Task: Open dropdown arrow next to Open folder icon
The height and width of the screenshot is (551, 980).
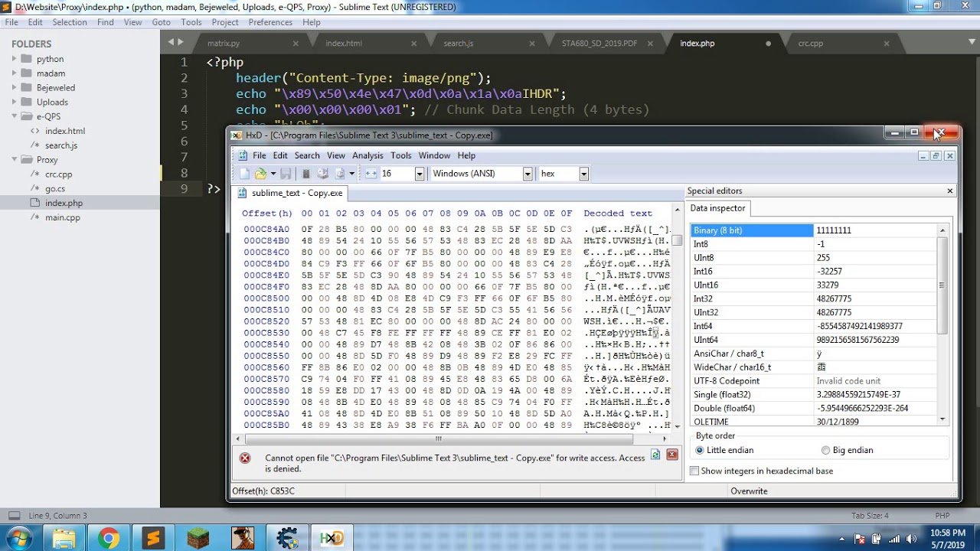Action: [273, 174]
